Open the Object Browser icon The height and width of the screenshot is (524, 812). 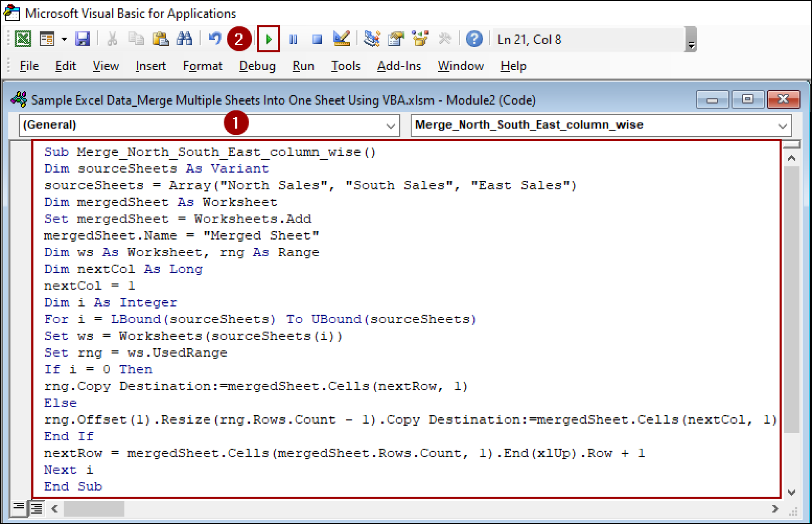pos(420,39)
